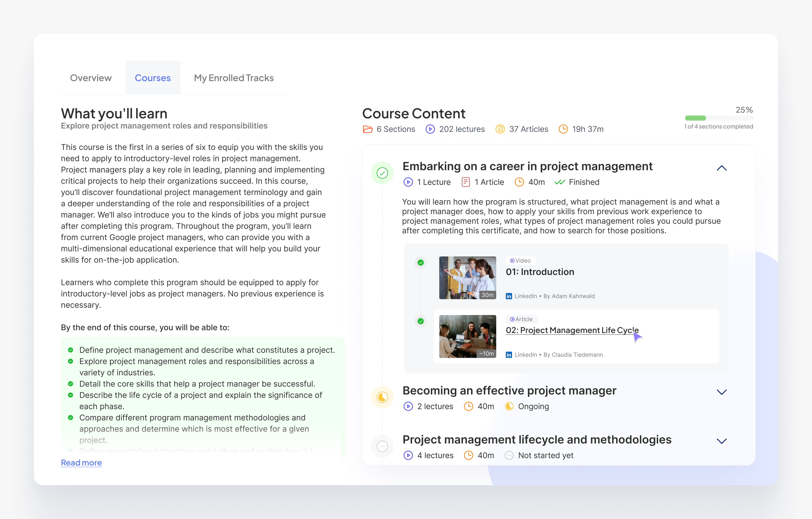Click the Read more link
This screenshot has height=519, width=812.
(81, 462)
